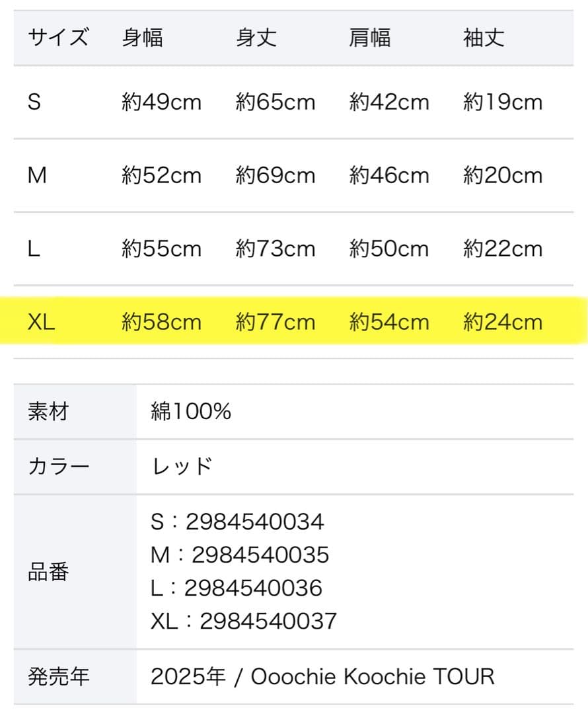Click L product number 2984540036
Screen dimensions: 588x714
click(x=253, y=588)
